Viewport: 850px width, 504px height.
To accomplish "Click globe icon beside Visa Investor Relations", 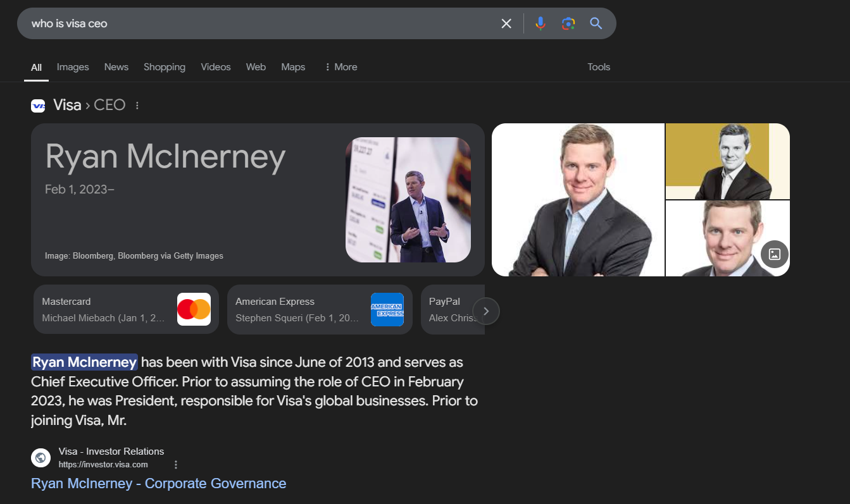I will 41,457.
